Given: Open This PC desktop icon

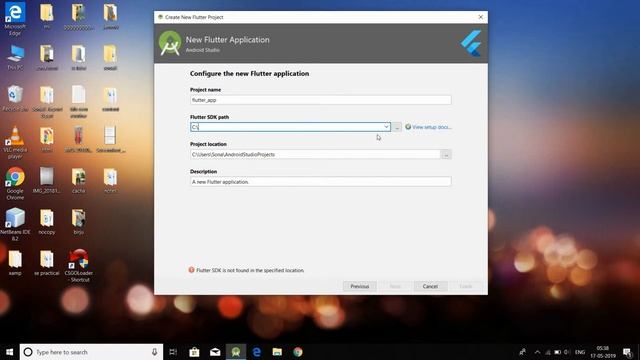Looking at the screenshot, I should 15,58.
